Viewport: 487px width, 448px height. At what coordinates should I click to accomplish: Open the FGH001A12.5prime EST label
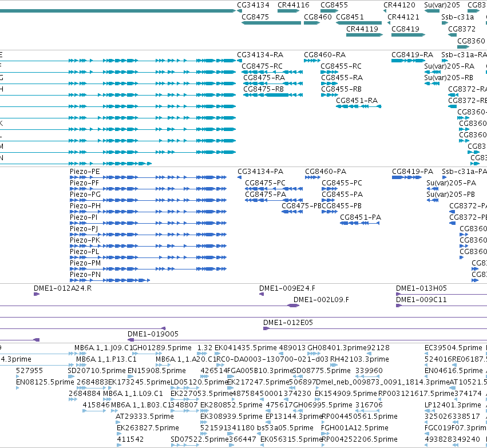[354, 428]
